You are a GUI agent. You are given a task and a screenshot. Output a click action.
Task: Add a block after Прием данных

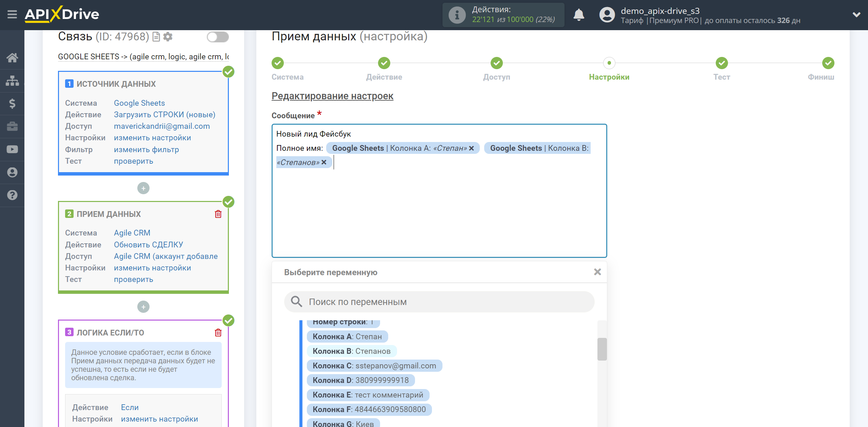pos(143,307)
